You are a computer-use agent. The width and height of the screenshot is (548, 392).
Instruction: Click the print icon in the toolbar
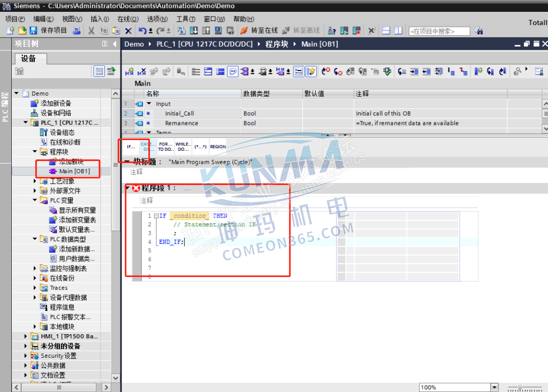point(77,30)
